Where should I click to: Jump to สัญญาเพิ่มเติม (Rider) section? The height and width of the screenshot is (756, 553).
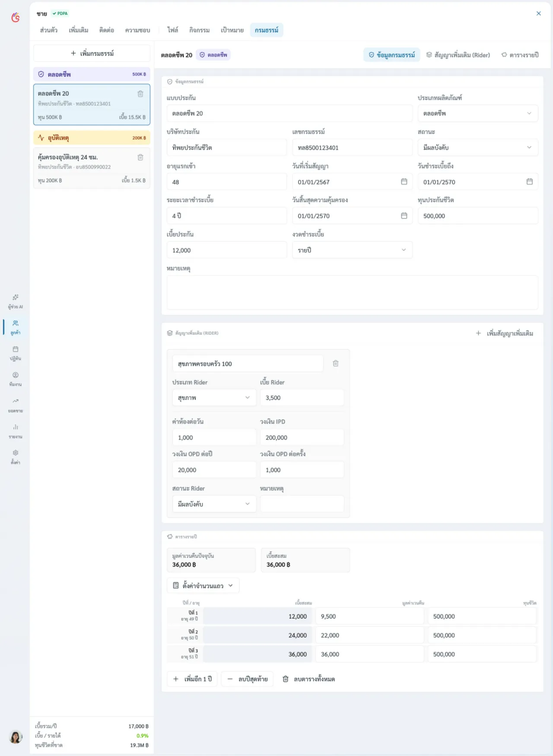pos(458,55)
